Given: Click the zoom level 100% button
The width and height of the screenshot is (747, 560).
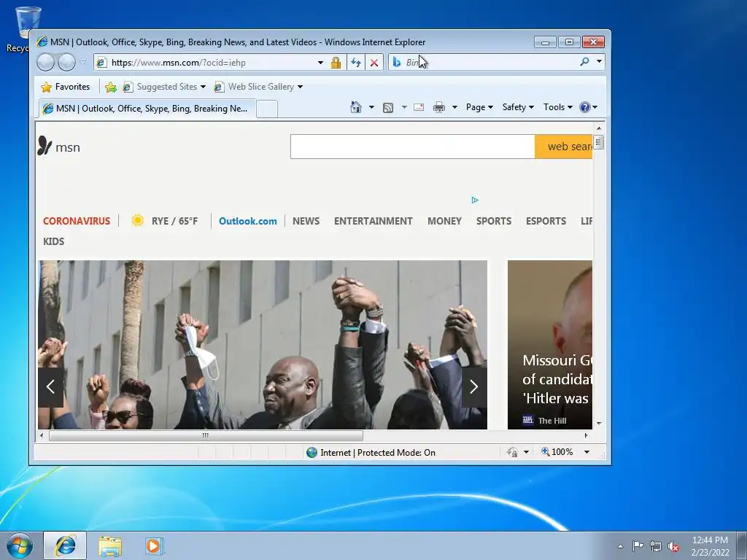Looking at the screenshot, I should coord(557,452).
